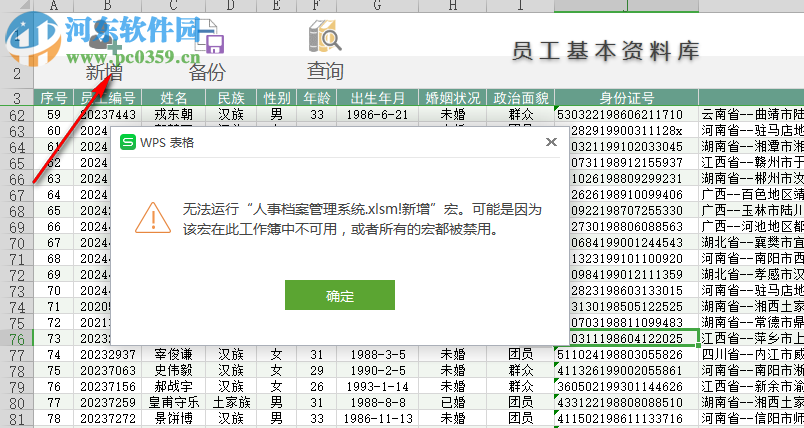Select the 出生年月 header cell
The height and width of the screenshot is (428, 804).
pyautogui.click(x=378, y=97)
